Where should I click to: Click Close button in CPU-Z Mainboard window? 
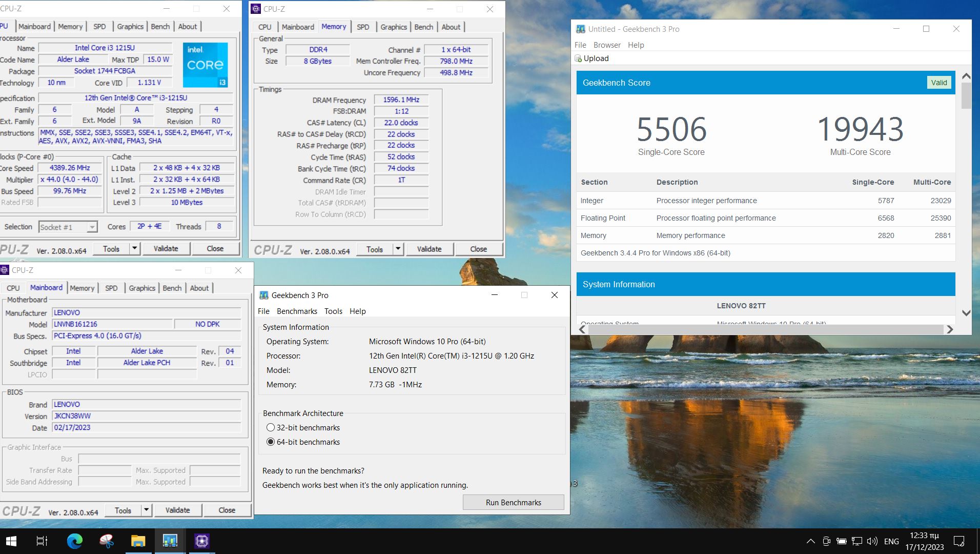click(227, 510)
